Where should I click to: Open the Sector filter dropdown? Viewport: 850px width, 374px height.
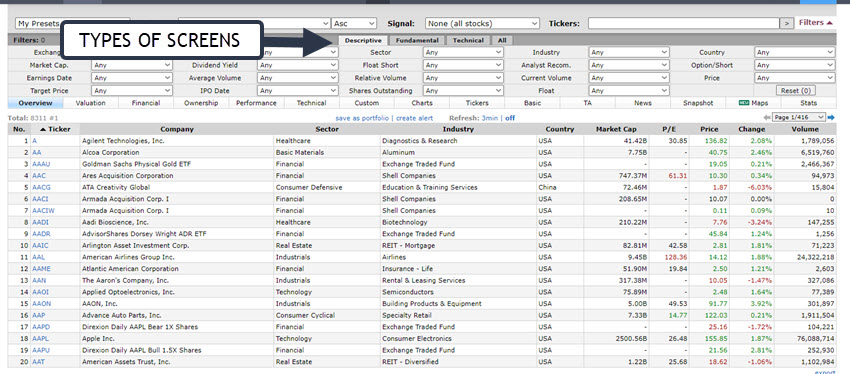[x=463, y=53]
